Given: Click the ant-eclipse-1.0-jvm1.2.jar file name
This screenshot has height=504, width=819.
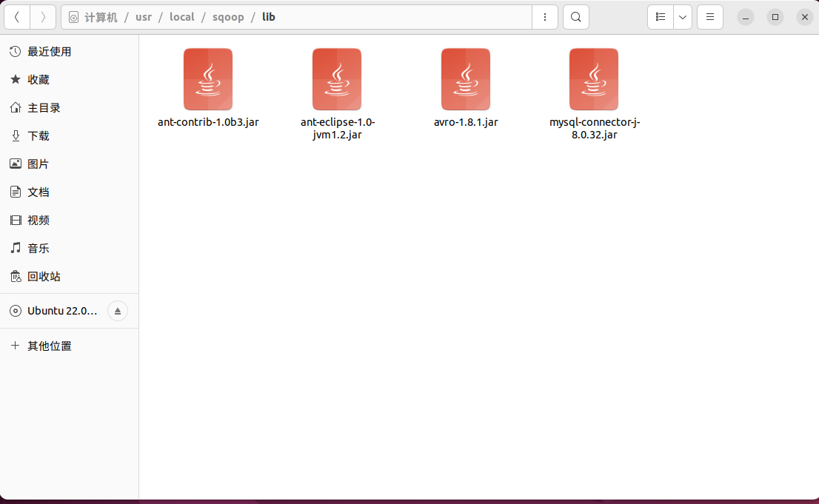Looking at the screenshot, I should [338, 129].
